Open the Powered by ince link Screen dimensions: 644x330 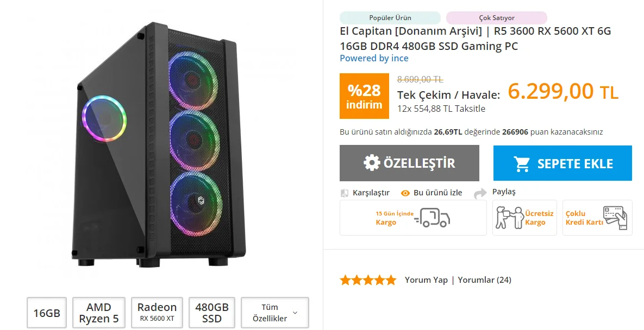374,58
